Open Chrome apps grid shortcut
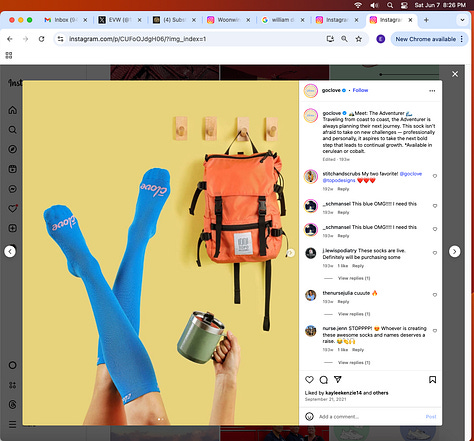The width and height of the screenshot is (474, 441). point(9,55)
